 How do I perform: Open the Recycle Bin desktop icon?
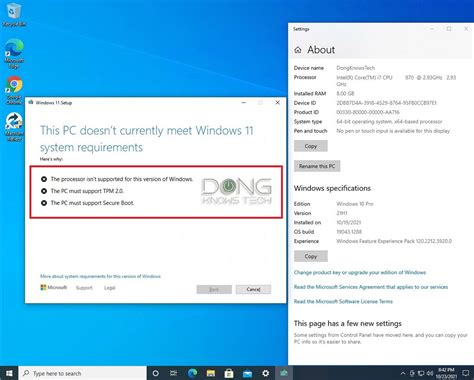14,15
